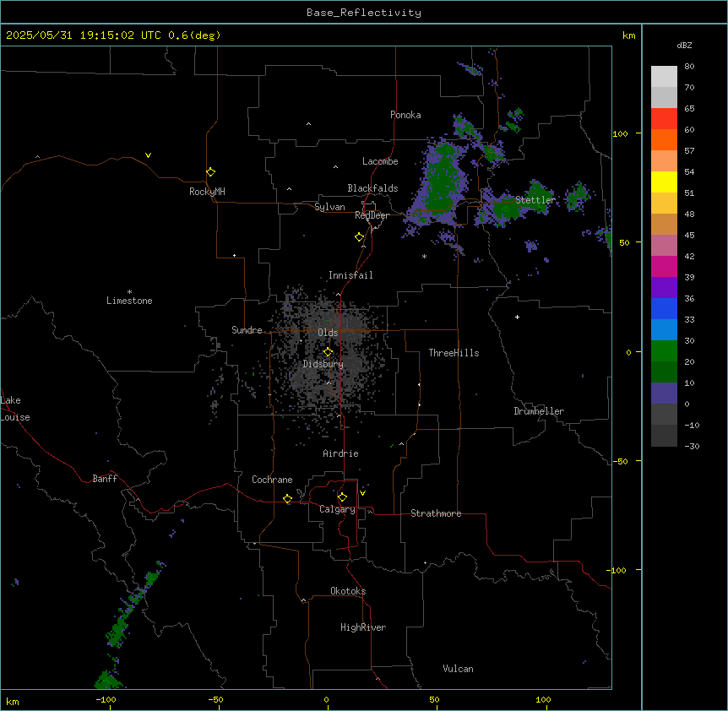Click the asterisk marker above Limestone
This screenshot has height=711, width=728.
[x=129, y=292]
